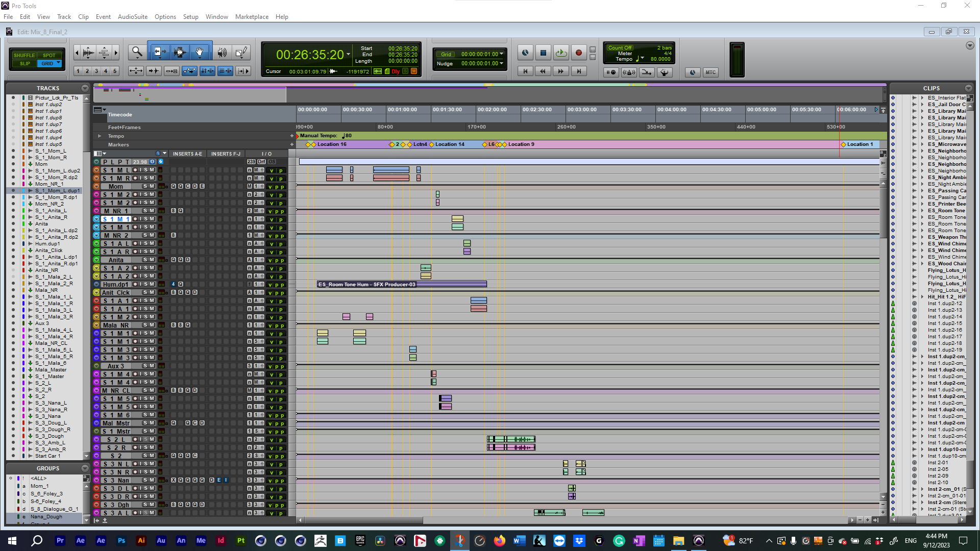Click the Return to Zero button
The image size is (980, 551).
pyautogui.click(x=525, y=71)
